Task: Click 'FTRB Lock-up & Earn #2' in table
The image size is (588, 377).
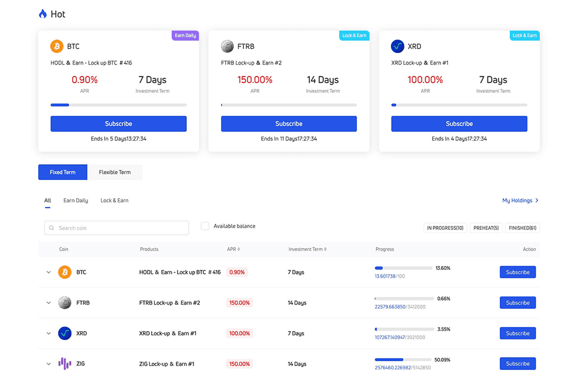Action: (169, 303)
